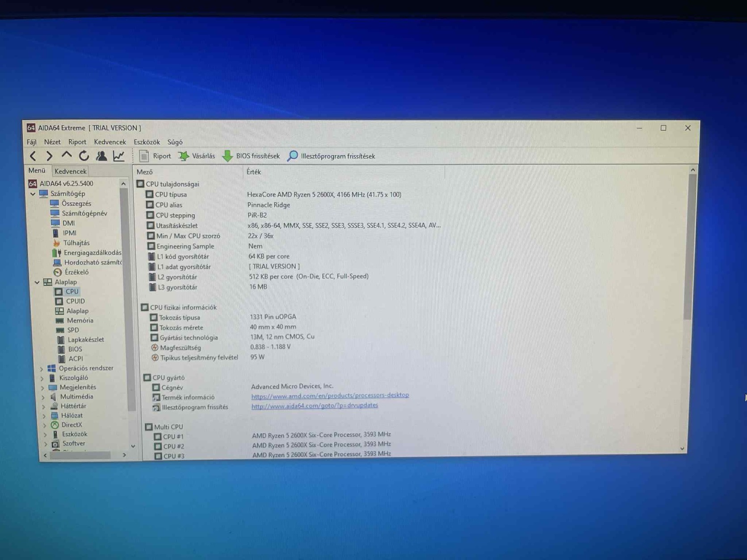The image size is (747, 560).
Task: Expand the Megjelenítés tree node
Action: (x=42, y=388)
